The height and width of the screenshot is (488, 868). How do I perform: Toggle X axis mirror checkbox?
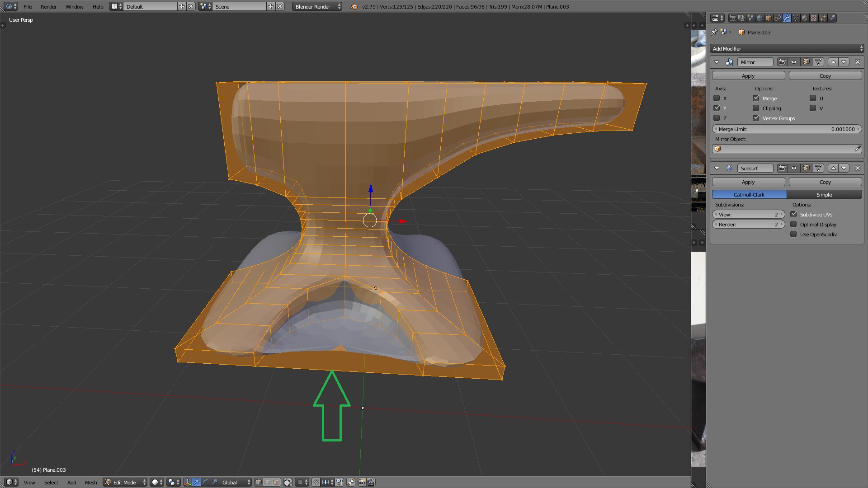tap(717, 98)
